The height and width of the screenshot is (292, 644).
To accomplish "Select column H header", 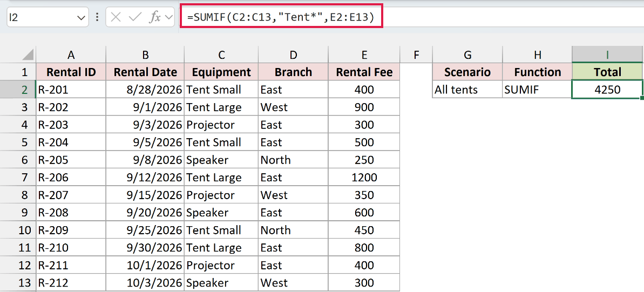I will click(x=537, y=55).
